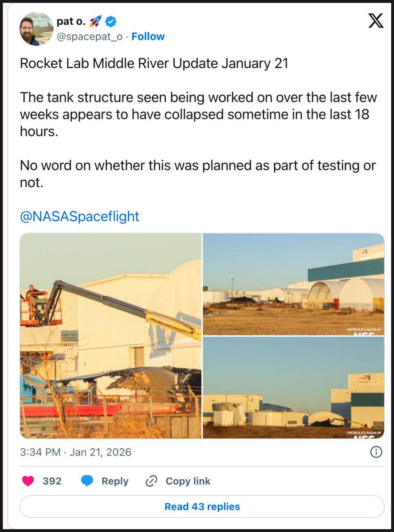Open the bottom-right wide facility photo
This screenshot has width=394, height=532.
[x=293, y=387]
